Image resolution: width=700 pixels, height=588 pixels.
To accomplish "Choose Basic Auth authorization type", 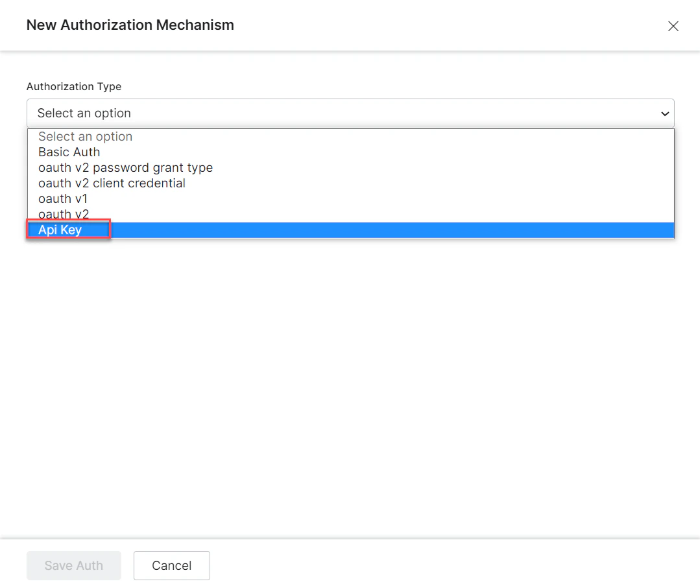I will 69,152.
